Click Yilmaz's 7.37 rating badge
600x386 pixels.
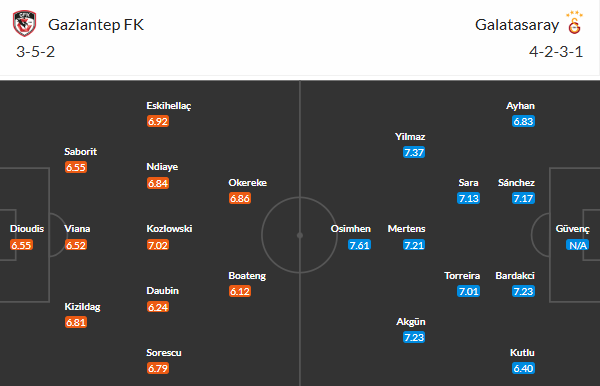(414, 152)
